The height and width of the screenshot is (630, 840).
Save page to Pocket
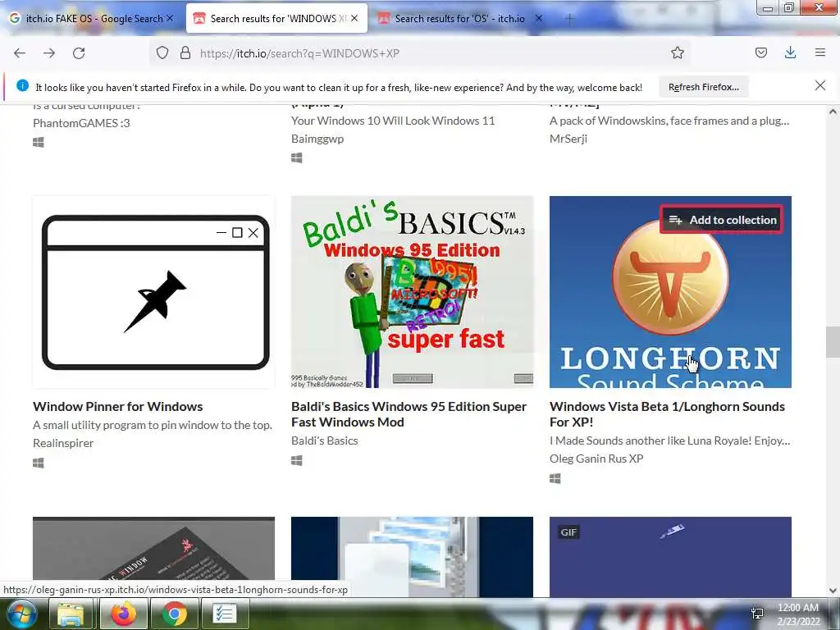pyautogui.click(x=760, y=52)
